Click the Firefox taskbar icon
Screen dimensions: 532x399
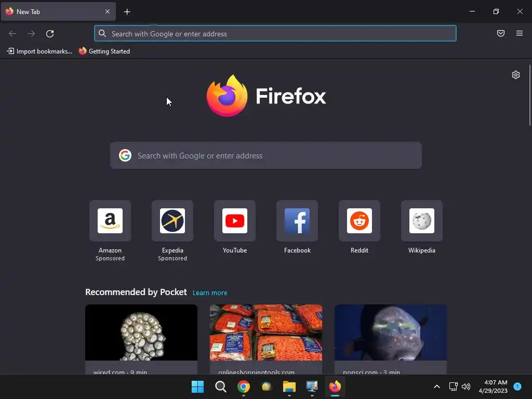pyautogui.click(x=335, y=387)
